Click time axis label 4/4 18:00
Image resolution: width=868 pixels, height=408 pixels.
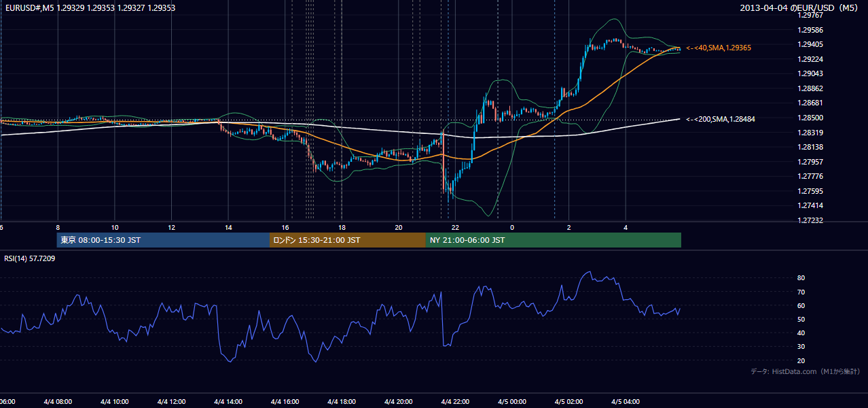pos(342,401)
